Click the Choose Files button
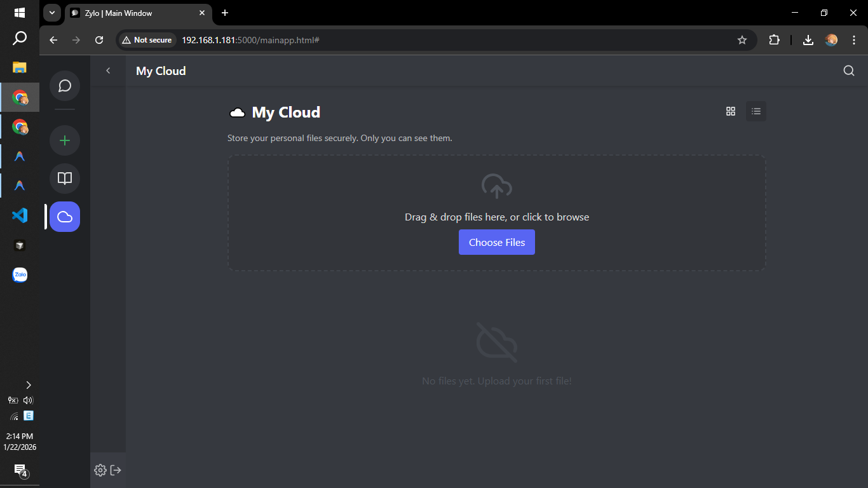This screenshot has height=488, width=868. [496, 242]
